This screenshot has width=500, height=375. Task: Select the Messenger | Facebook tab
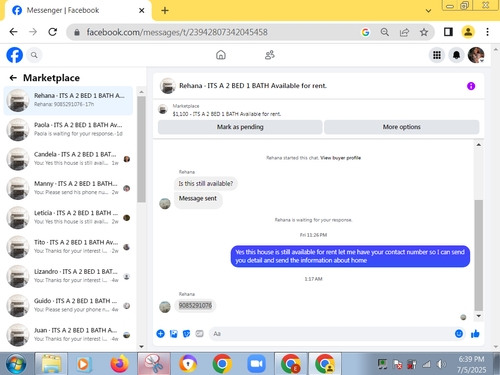tap(78, 10)
